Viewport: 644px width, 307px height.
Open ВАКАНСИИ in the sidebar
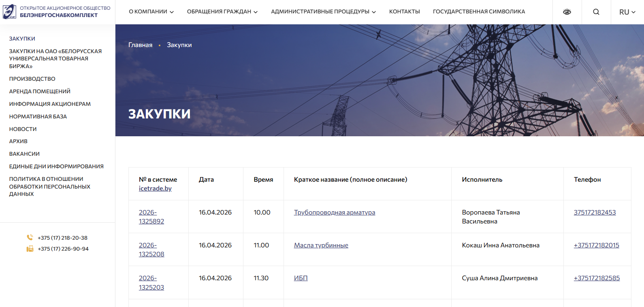(x=24, y=154)
